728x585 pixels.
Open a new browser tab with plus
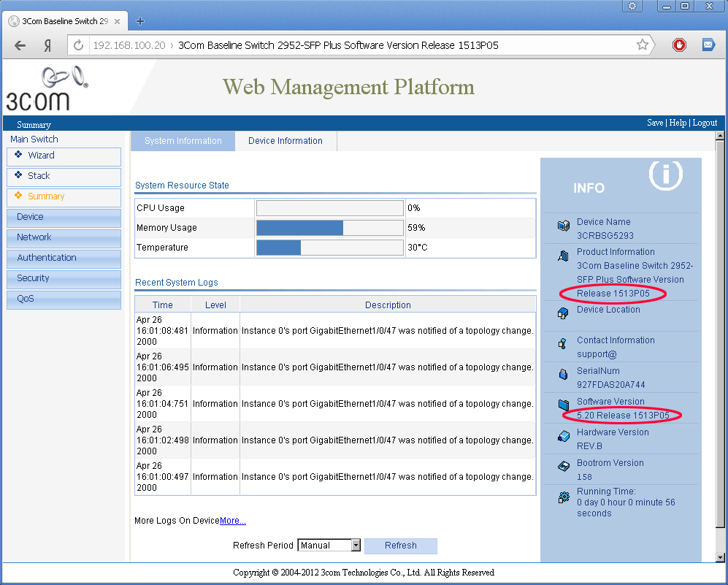(139, 21)
